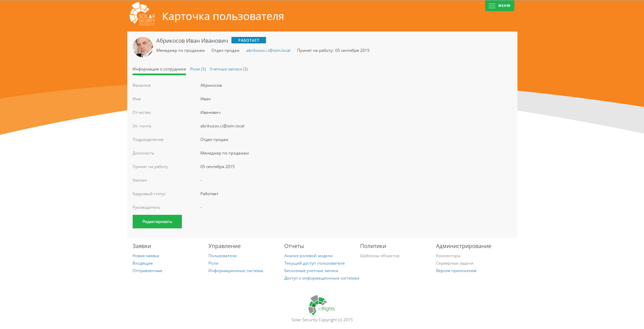
Task: Click the Отчеты footer heading
Action: click(x=294, y=246)
